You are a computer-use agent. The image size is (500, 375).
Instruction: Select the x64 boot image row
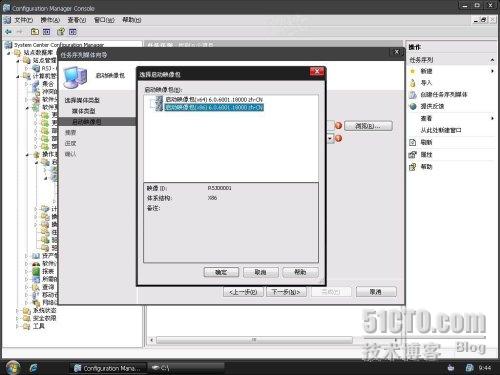tap(214, 99)
